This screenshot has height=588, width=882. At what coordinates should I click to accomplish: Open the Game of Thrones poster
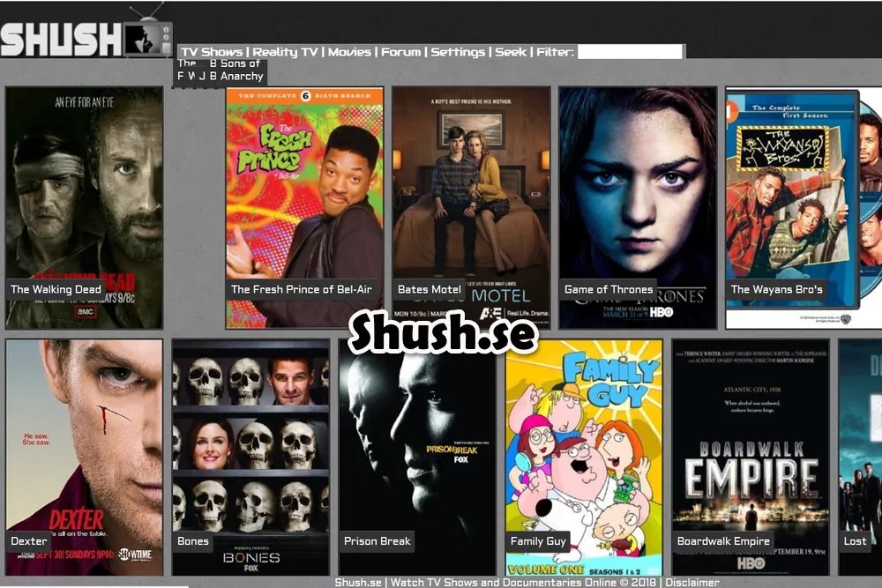[638, 207]
